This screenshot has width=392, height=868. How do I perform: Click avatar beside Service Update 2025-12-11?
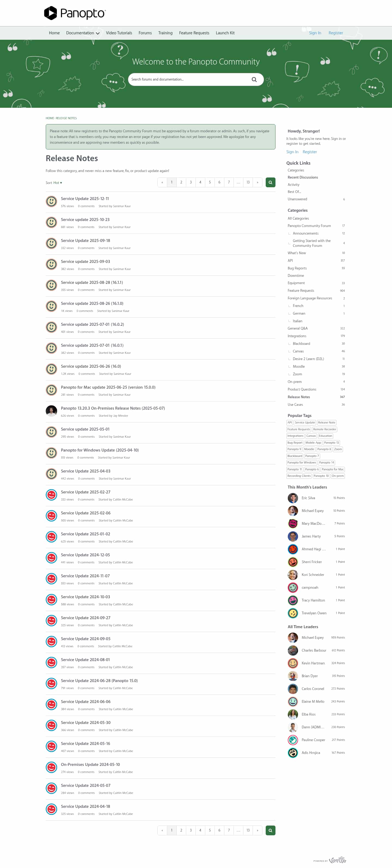pos(51,201)
